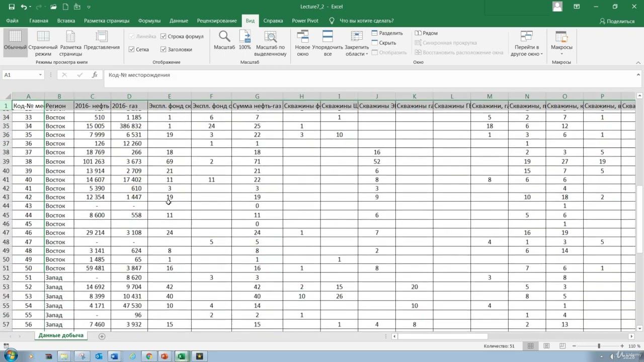Toggle the Headings (Заголовки) checkbox

click(164, 50)
